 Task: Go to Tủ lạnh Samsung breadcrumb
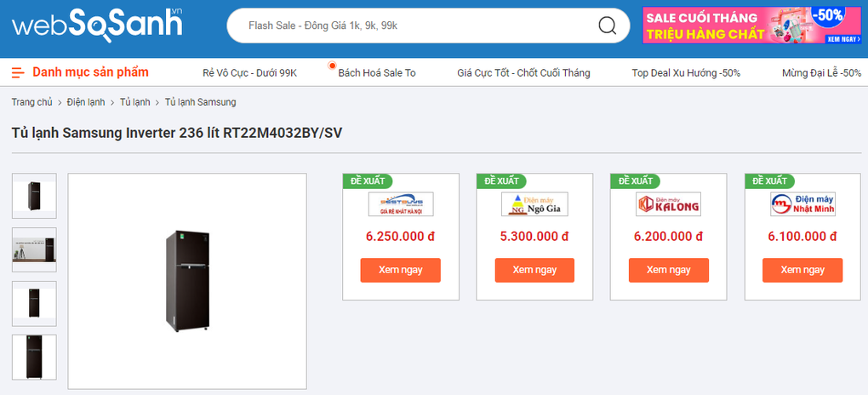tap(200, 102)
